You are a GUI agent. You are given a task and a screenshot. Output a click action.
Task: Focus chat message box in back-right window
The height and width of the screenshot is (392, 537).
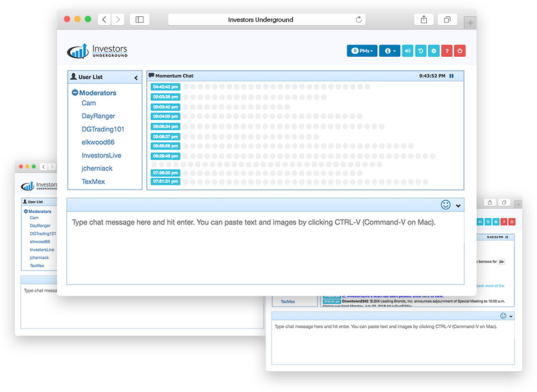(393, 342)
